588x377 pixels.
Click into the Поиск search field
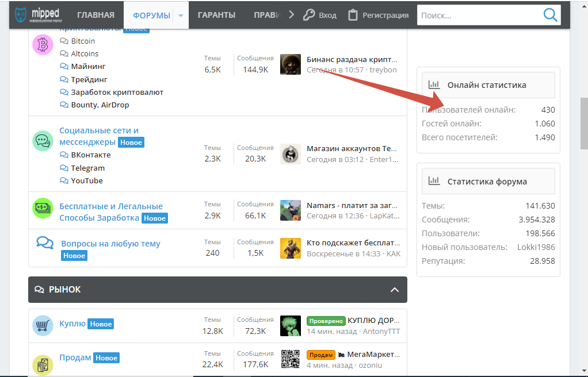click(x=478, y=16)
